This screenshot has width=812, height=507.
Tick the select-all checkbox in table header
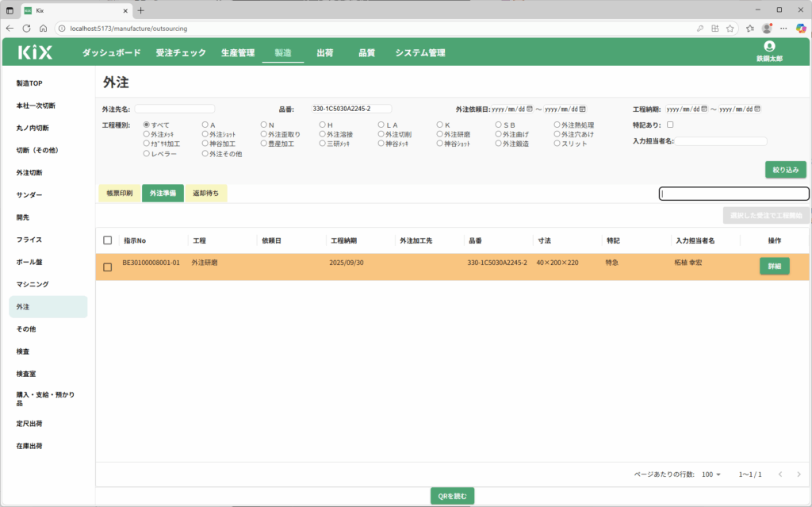tap(108, 240)
